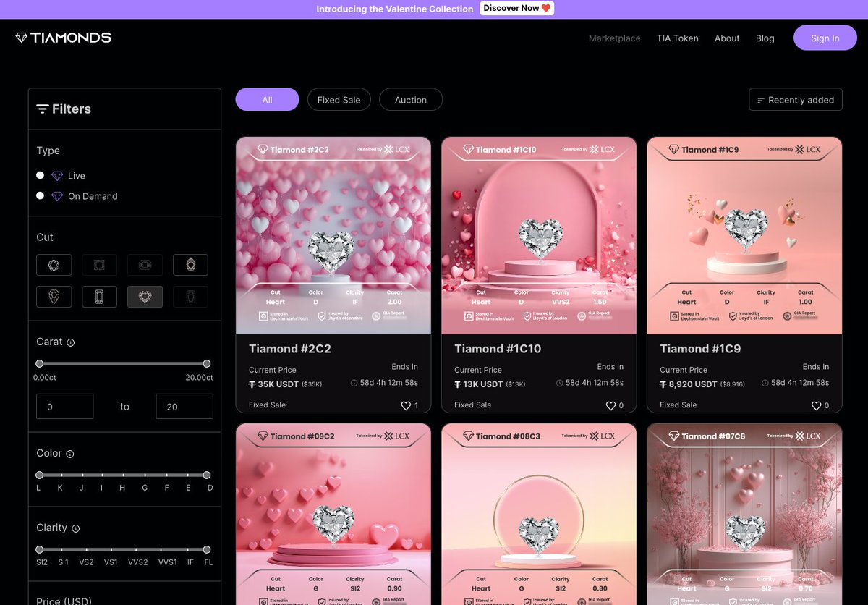The width and height of the screenshot is (868, 605).
Task: Focus the maximum carat input showing 20
Action: [x=184, y=407]
